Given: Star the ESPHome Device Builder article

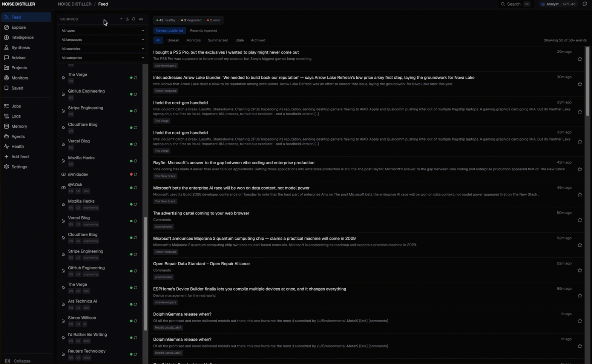Looking at the screenshot, I should [580, 296].
